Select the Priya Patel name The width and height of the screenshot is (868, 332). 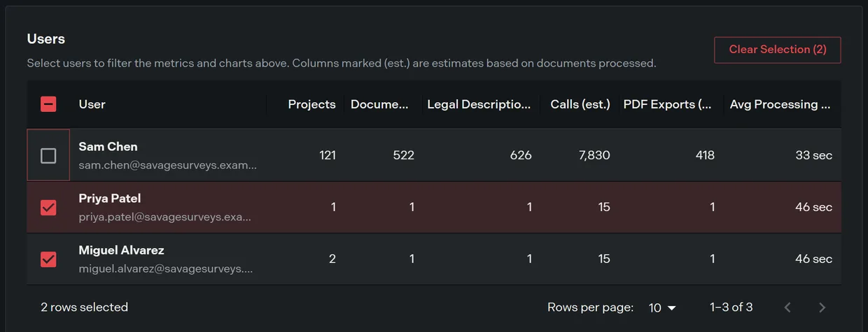[x=110, y=199]
